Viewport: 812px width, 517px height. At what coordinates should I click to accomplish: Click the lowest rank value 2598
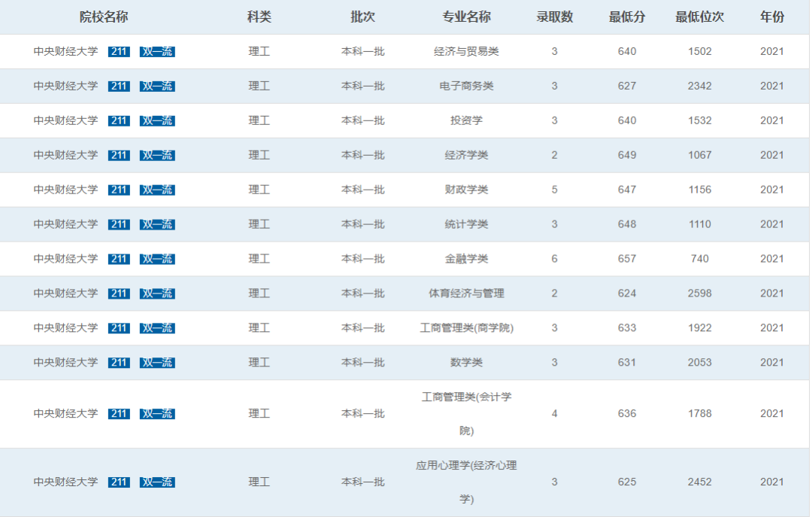(x=700, y=293)
